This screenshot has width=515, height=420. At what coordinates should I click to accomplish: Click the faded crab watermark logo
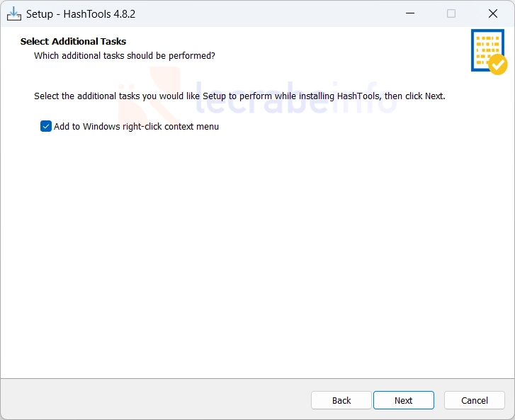[149, 94]
